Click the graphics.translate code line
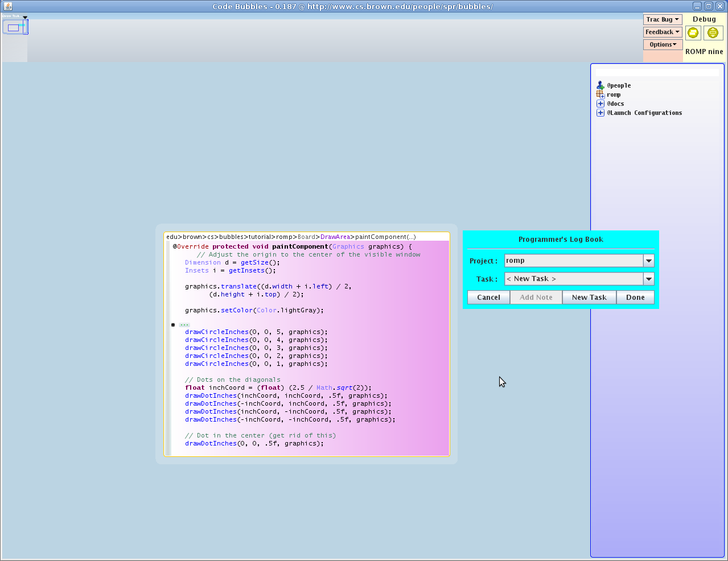This screenshot has width=728, height=561. (268, 286)
